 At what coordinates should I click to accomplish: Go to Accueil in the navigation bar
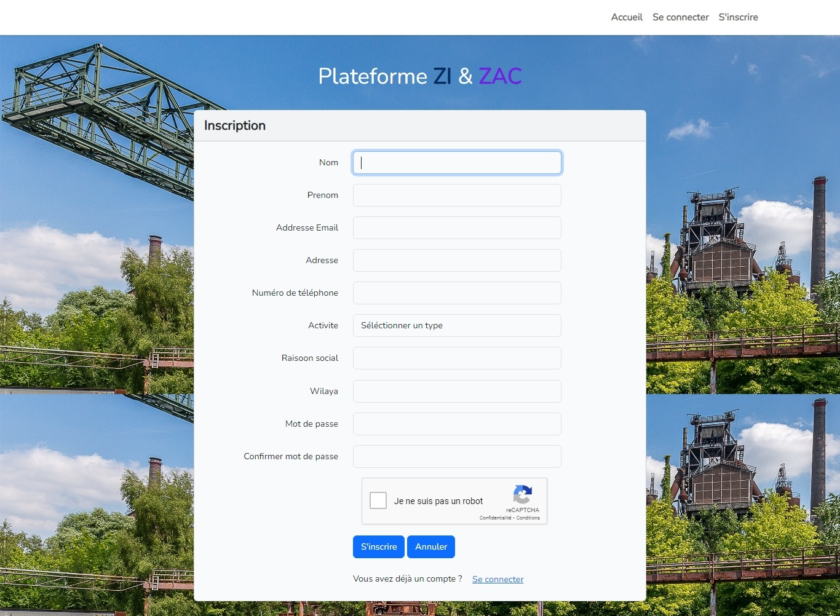coord(627,17)
